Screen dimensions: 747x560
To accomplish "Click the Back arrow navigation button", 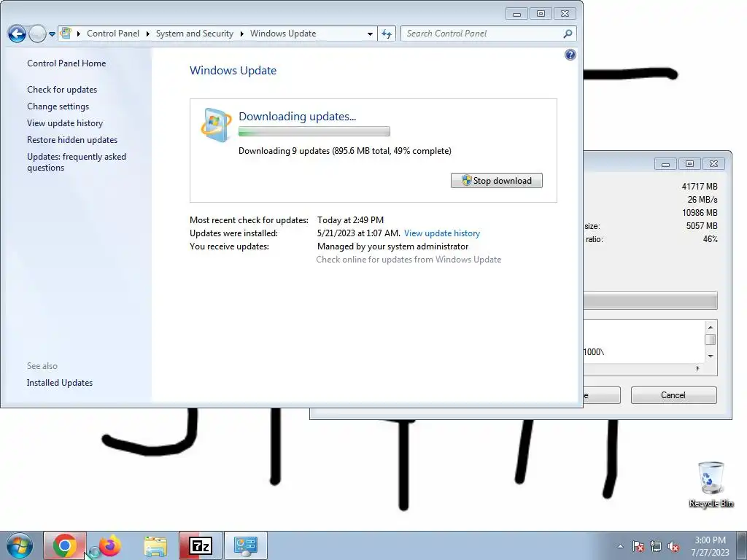I will [x=17, y=34].
